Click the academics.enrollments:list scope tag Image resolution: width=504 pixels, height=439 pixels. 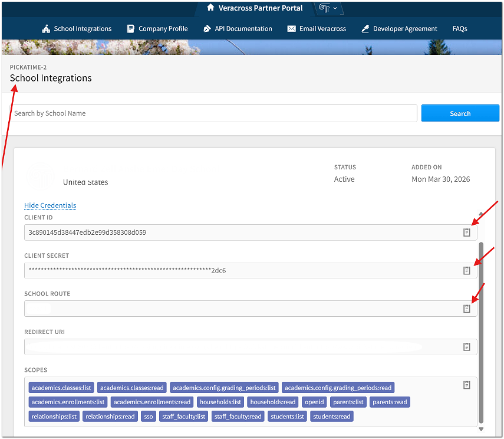click(x=68, y=402)
